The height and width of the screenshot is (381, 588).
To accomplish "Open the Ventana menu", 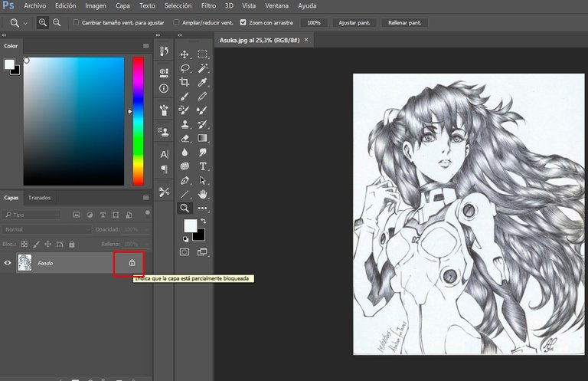I will tap(276, 5).
